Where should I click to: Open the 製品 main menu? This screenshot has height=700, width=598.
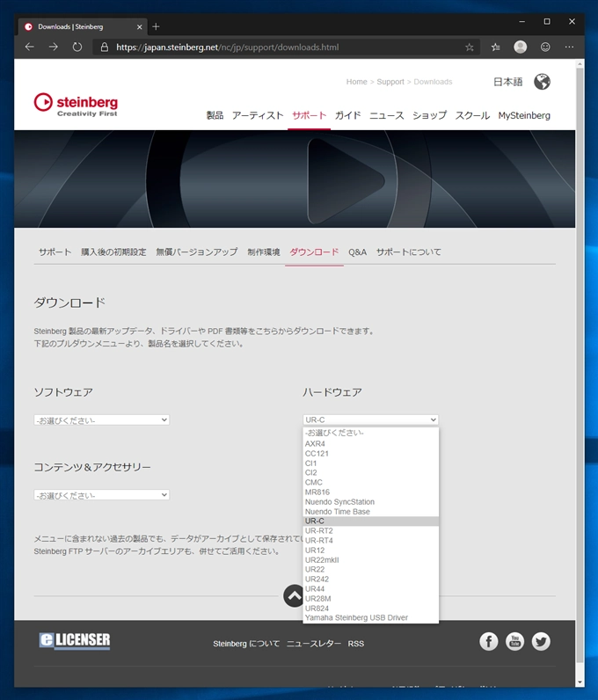pyautogui.click(x=215, y=115)
